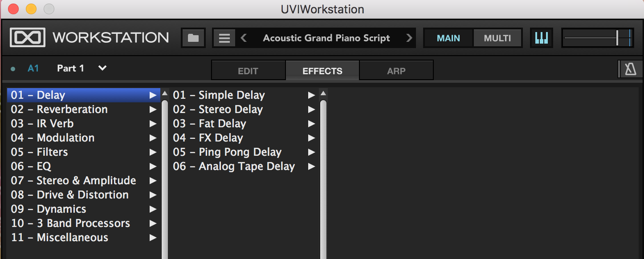644x259 pixels.
Task: Switch to MULTI view
Action: (x=497, y=38)
